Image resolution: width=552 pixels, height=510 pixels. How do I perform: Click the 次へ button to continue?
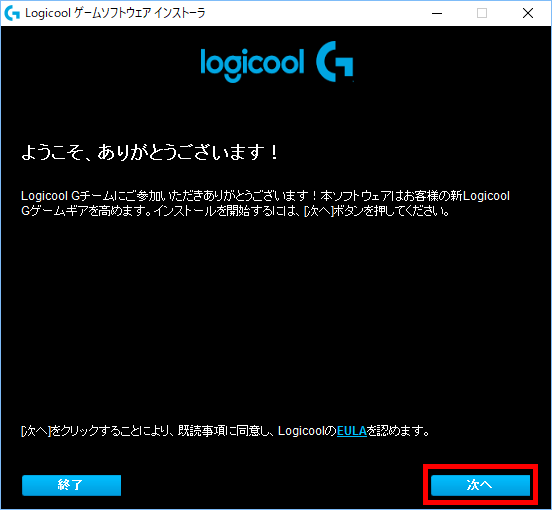(480, 485)
